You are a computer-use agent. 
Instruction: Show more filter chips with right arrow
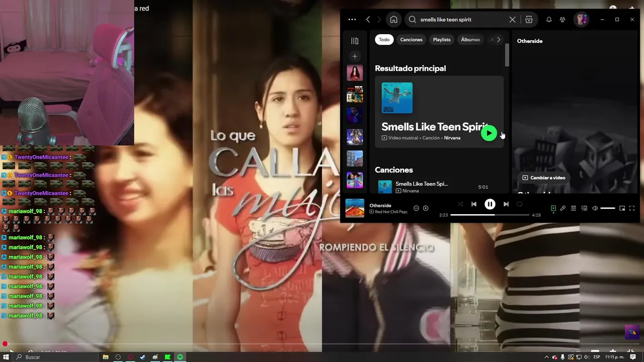click(499, 40)
